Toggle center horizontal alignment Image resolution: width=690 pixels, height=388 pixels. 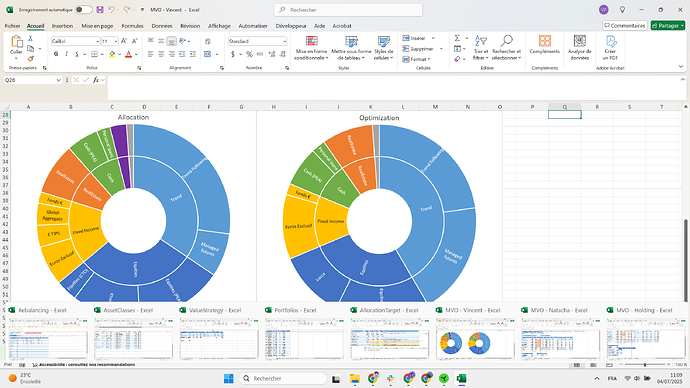coord(161,54)
